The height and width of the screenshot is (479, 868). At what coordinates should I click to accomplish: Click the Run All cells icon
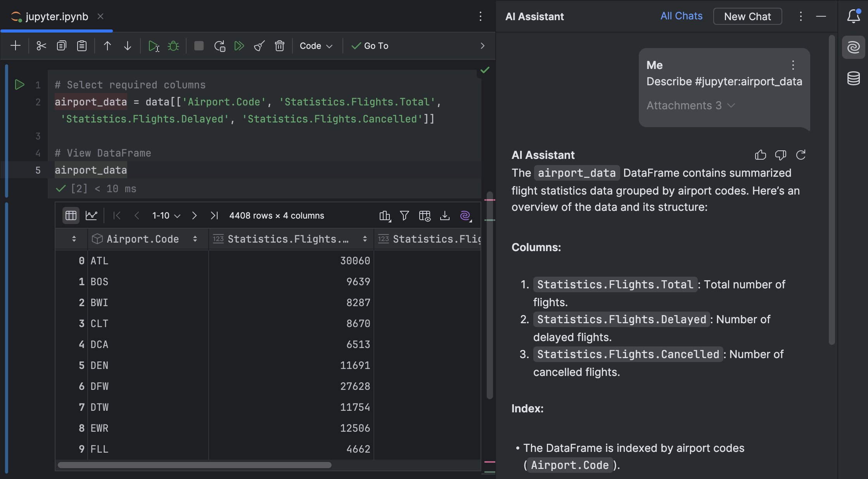(239, 46)
